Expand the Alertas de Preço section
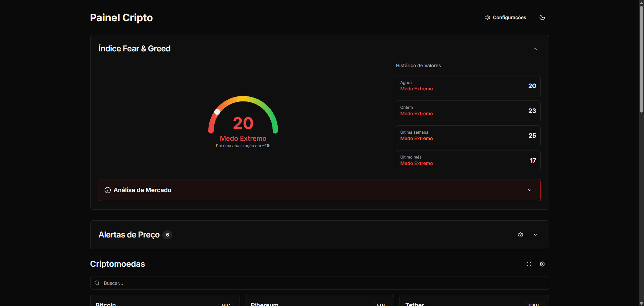644x306 pixels. coord(535,235)
